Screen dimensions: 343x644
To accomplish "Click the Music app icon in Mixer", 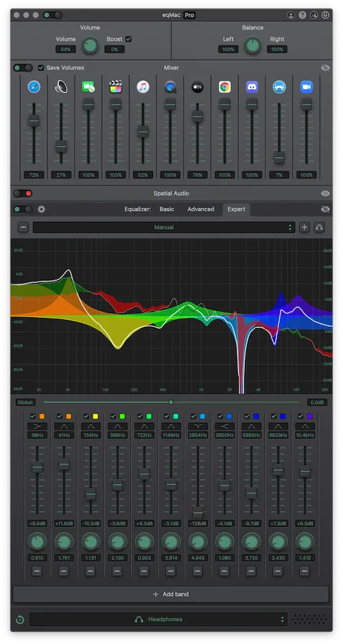I will click(143, 86).
